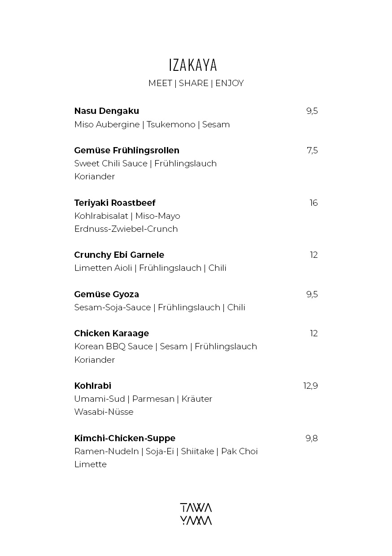Click the Ramen-Nudeln | Soja-Ei ingredients line
The height and width of the screenshot is (556, 392).
coord(166,452)
